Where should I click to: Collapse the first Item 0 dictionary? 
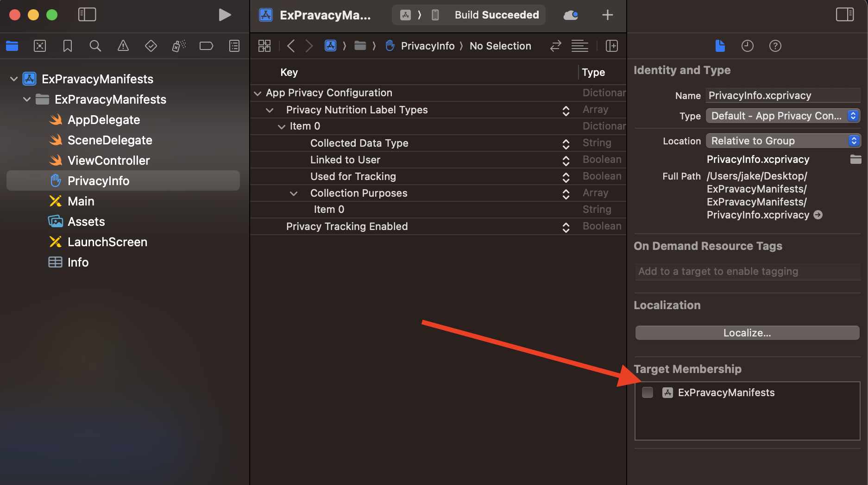[282, 126]
